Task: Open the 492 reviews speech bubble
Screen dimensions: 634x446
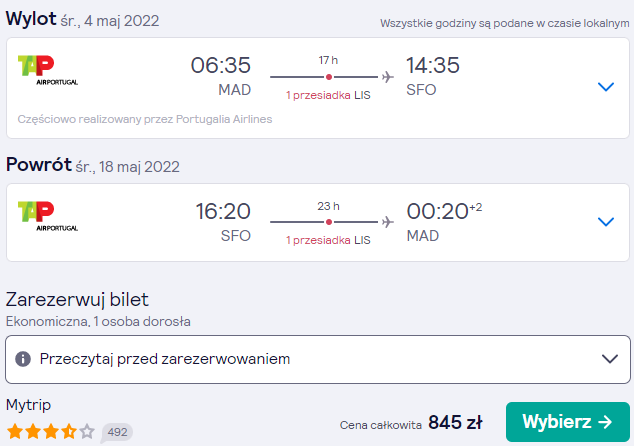Action: (117, 432)
